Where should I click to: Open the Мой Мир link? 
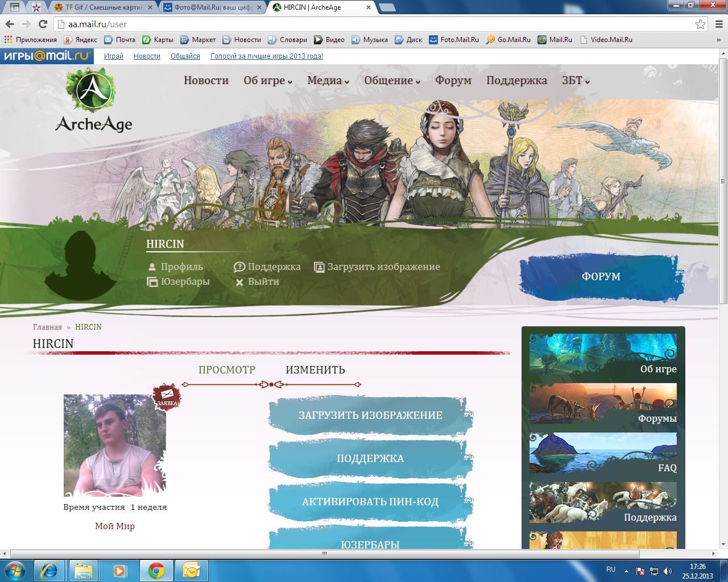click(115, 526)
